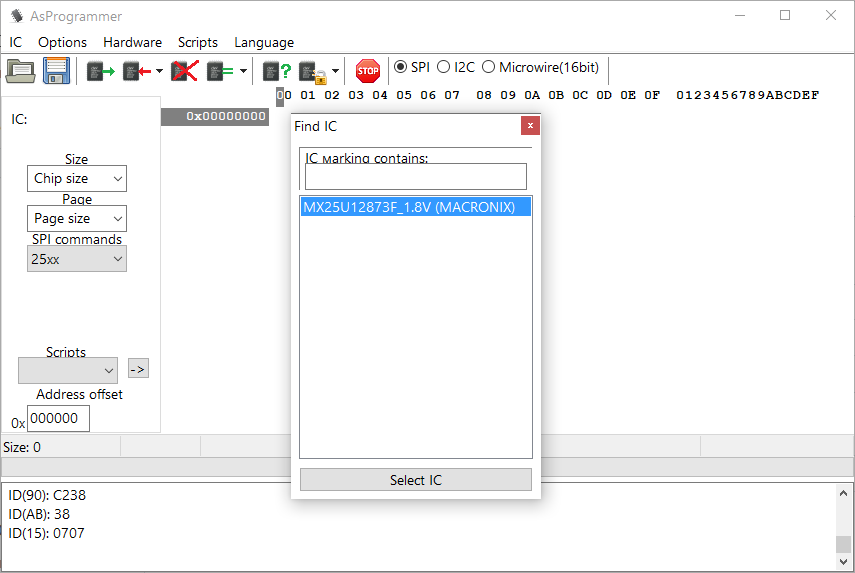
Task: Open the Scripts menu
Action: click(198, 42)
